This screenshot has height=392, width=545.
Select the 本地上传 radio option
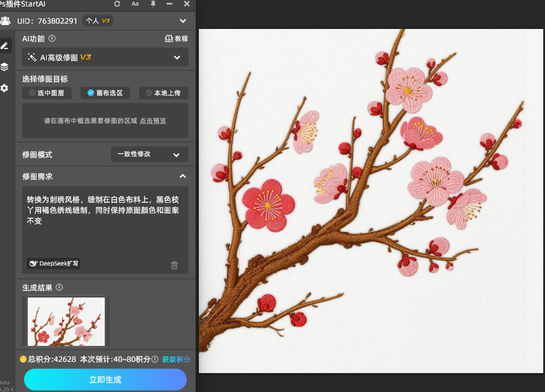point(164,93)
